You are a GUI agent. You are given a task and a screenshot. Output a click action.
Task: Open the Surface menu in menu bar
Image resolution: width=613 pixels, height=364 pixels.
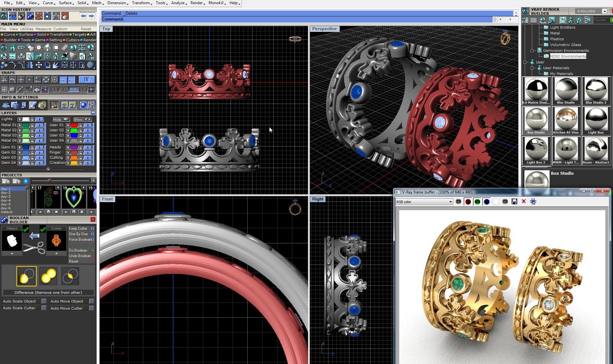(66, 3)
